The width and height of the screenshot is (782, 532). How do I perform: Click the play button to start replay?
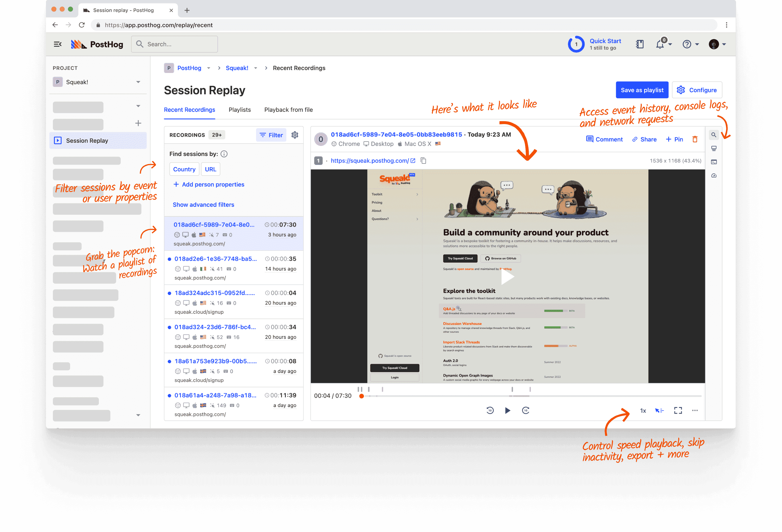[x=508, y=410]
